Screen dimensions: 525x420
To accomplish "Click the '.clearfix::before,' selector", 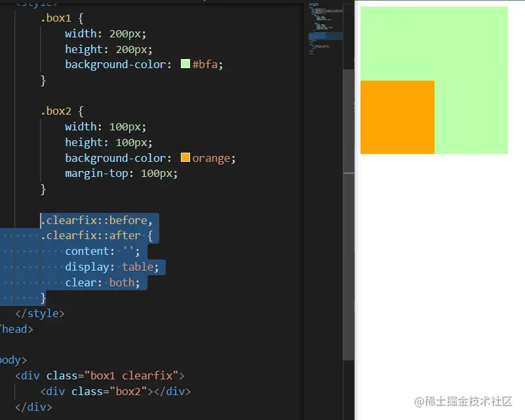I will (x=96, y=220).
